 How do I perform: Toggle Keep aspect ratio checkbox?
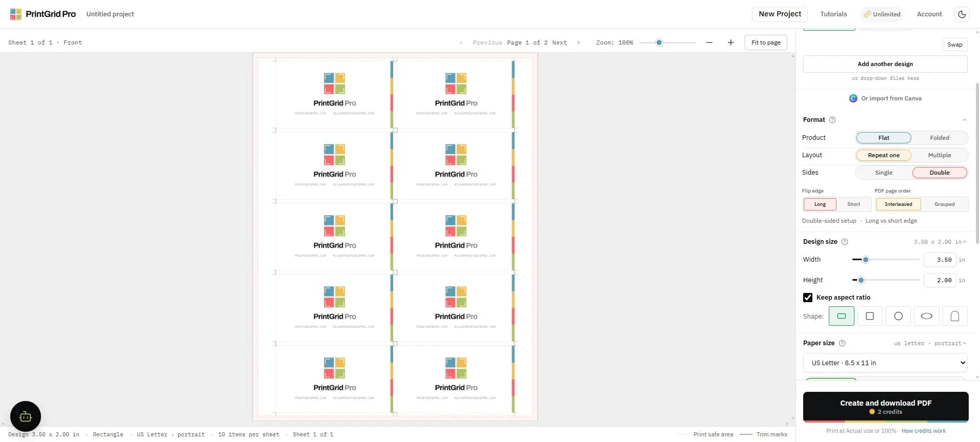point(808,298)
